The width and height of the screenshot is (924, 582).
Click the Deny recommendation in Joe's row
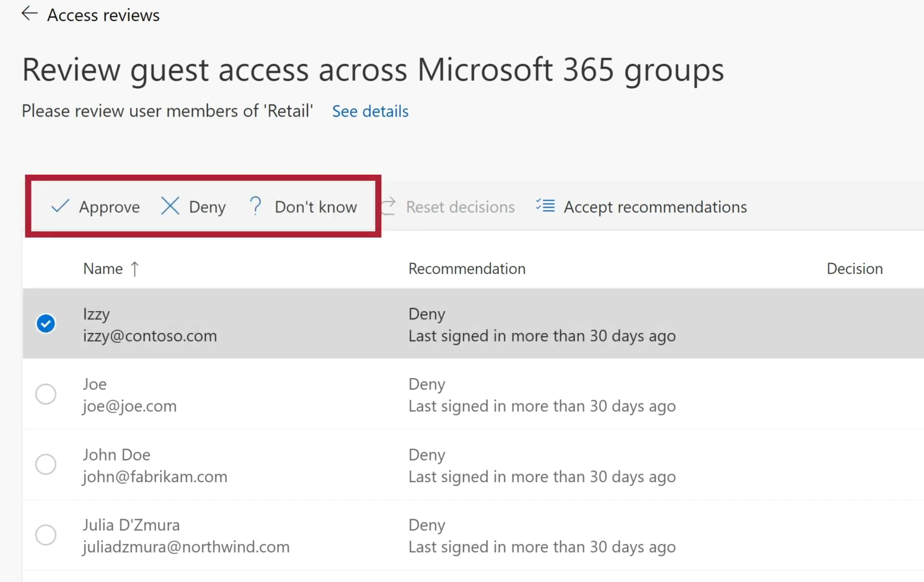coord(427,384)
